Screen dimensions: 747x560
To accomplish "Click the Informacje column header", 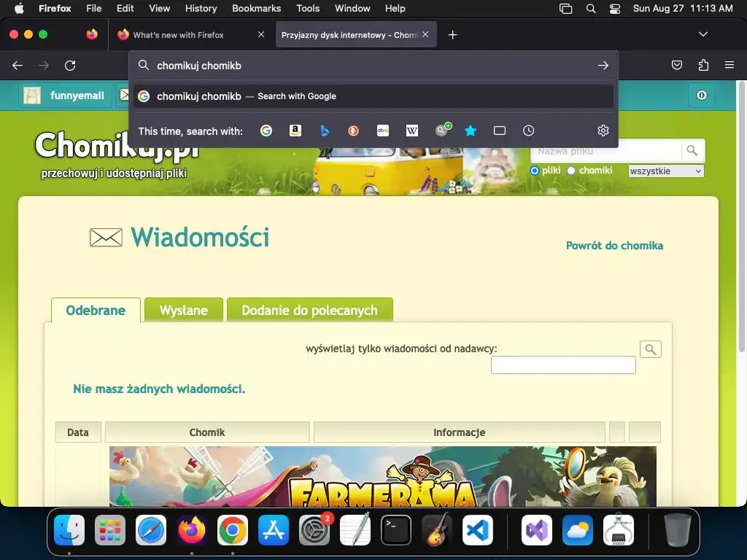I will pyautogui.click(x=460, y=432).
